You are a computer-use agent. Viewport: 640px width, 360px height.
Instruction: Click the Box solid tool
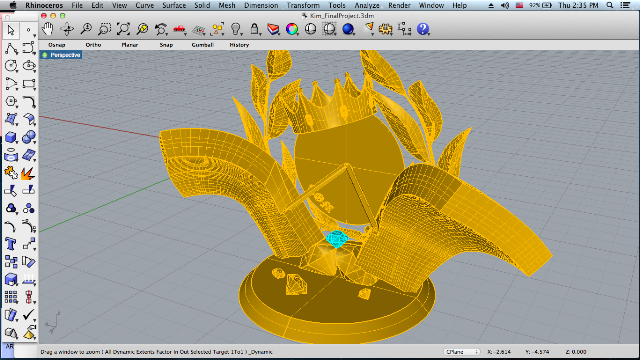(11, 137)
